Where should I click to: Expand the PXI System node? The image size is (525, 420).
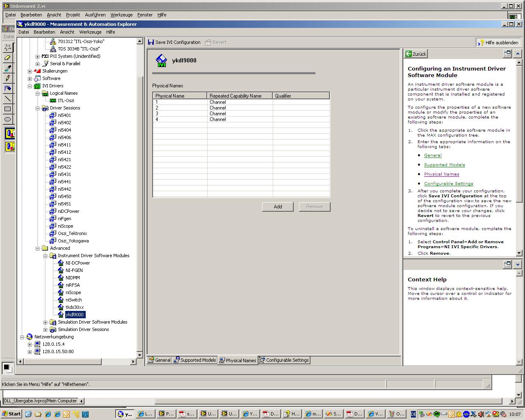(37, 57)
